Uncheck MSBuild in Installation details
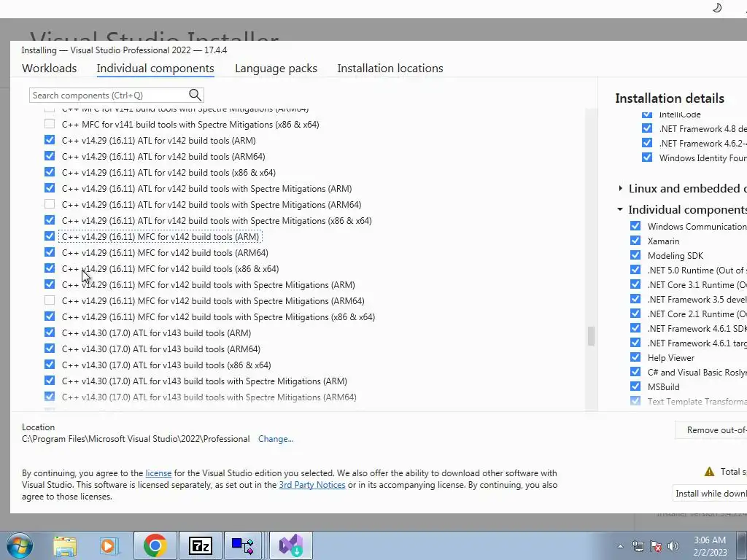The image size is (747, 560). click(635, 386)
